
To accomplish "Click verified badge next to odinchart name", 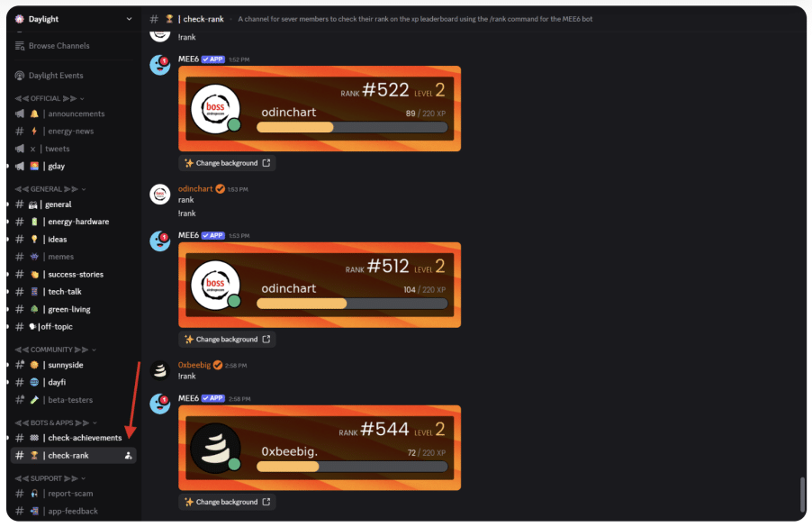I will [220, 188].
